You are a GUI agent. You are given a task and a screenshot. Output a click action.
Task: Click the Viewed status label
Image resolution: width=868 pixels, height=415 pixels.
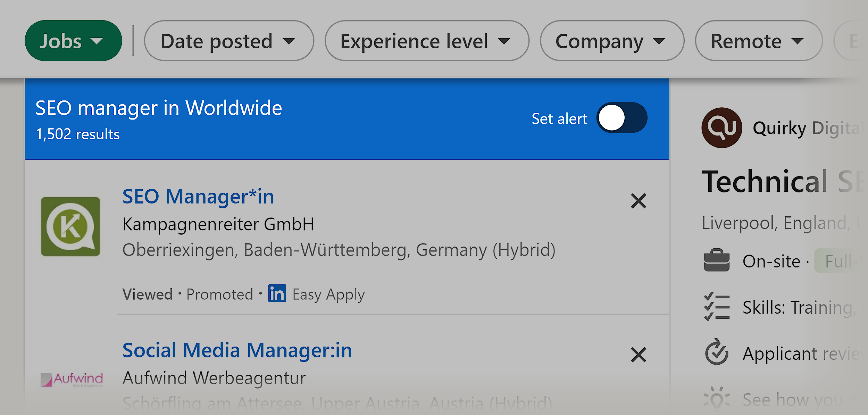coord(147,293)
